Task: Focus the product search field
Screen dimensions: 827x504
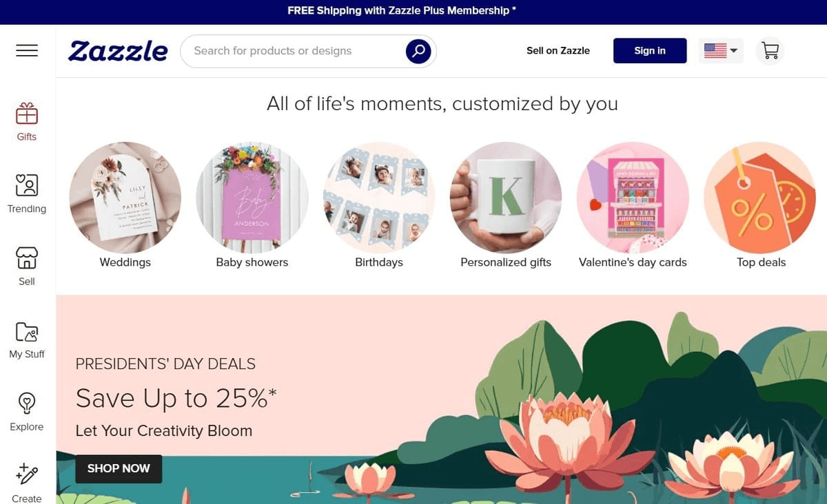Action: click(296, 51)
